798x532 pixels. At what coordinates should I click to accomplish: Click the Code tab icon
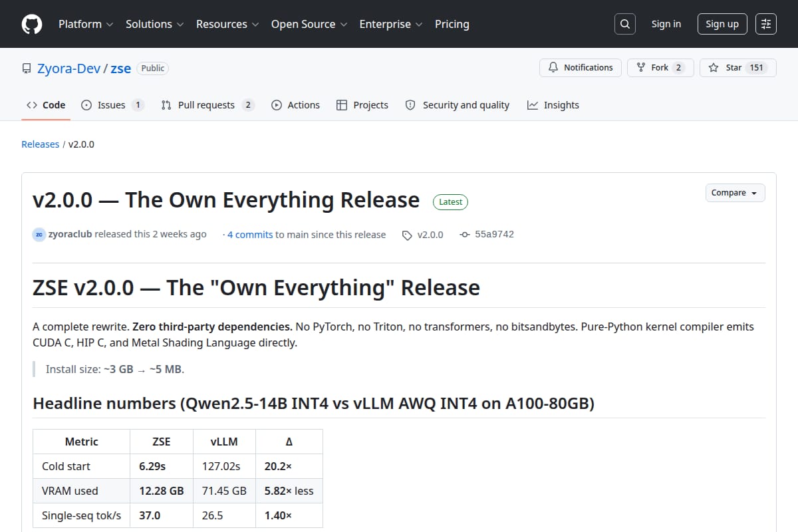coord(32,105)
